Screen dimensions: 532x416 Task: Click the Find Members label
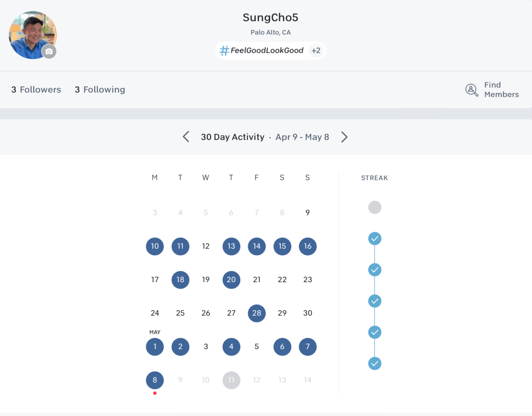[x=501, y=90]
